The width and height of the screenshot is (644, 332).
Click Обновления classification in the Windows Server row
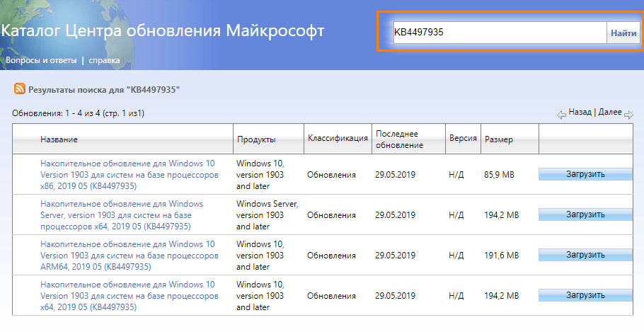[x=331, y=215]
